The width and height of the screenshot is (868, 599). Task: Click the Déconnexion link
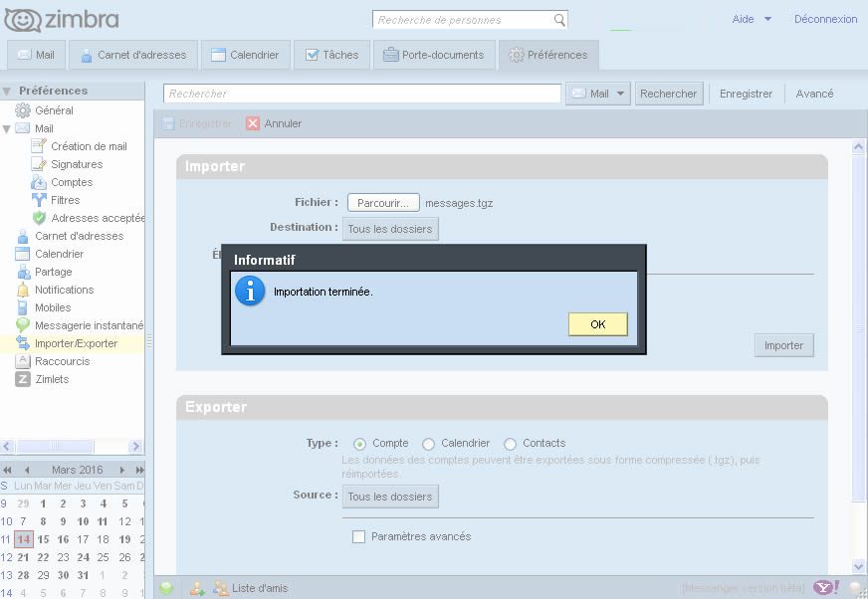825,19
